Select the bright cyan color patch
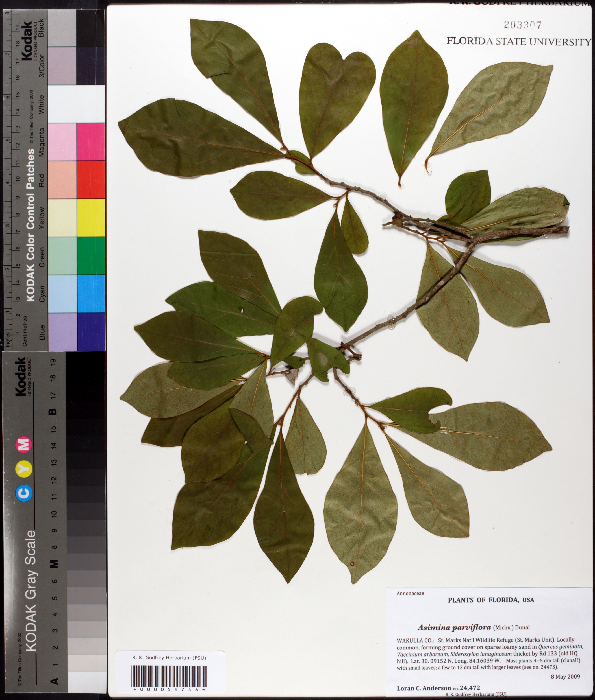595x700 pixels. coord(91,294)
